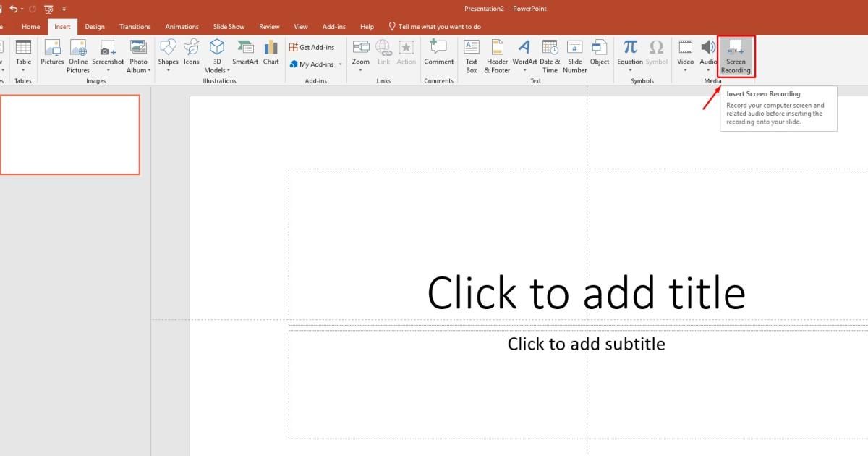
Task: Take a Screenshot
Action: pos(108,56)
